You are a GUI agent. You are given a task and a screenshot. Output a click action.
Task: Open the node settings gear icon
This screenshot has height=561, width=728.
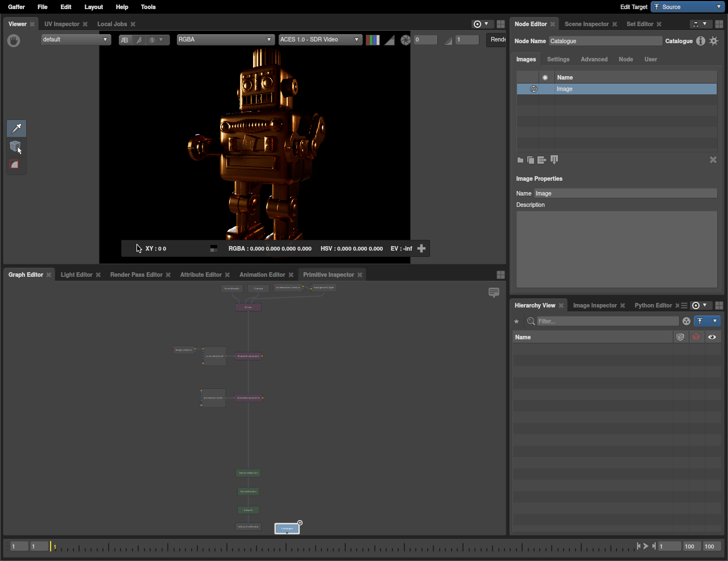pos(714,41)
